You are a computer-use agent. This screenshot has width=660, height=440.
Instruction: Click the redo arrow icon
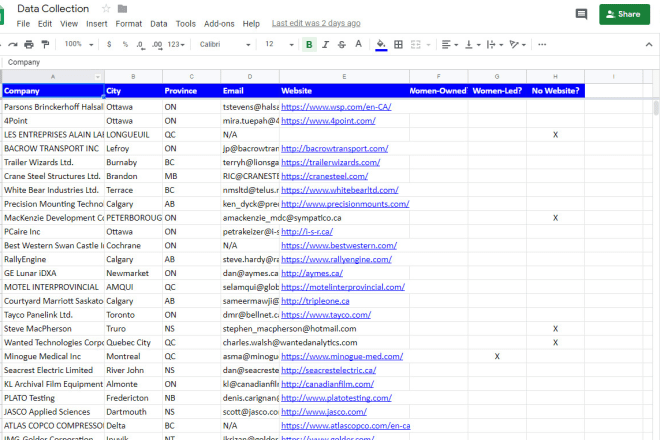pyautogui.click(x=13, y=44)
